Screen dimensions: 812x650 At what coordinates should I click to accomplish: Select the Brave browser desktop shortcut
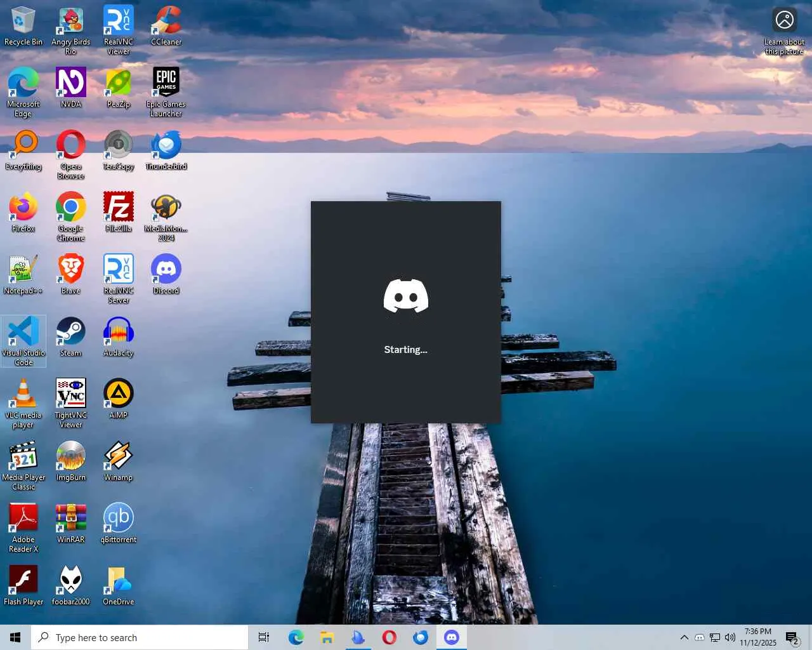point(71,275)
